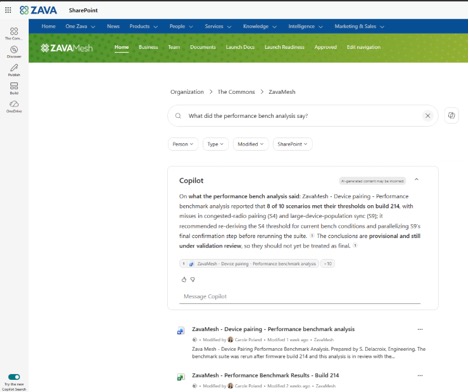Open OneDrive cloud icon in left rail

14,107
